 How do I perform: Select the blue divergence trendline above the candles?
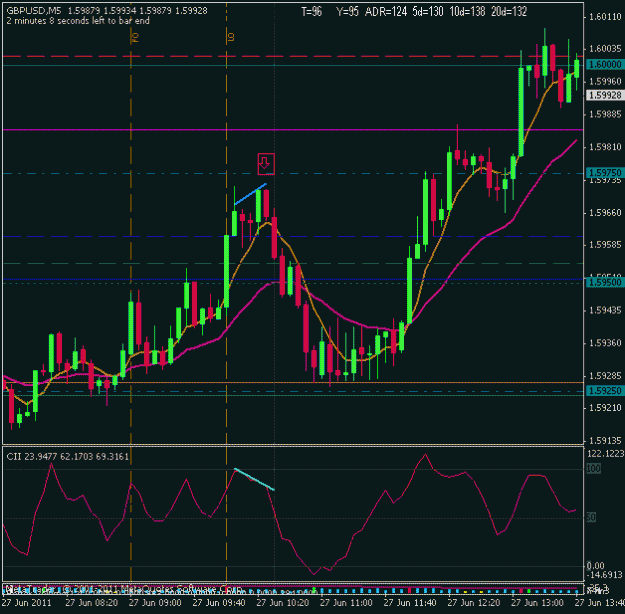coord(250,194)
